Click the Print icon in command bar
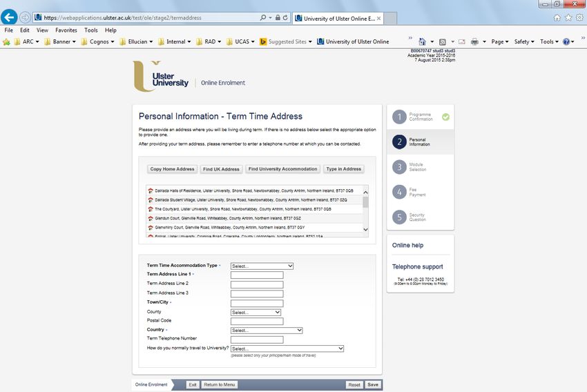This screenshot has height=392, width=587. click(x=474, y=42)
